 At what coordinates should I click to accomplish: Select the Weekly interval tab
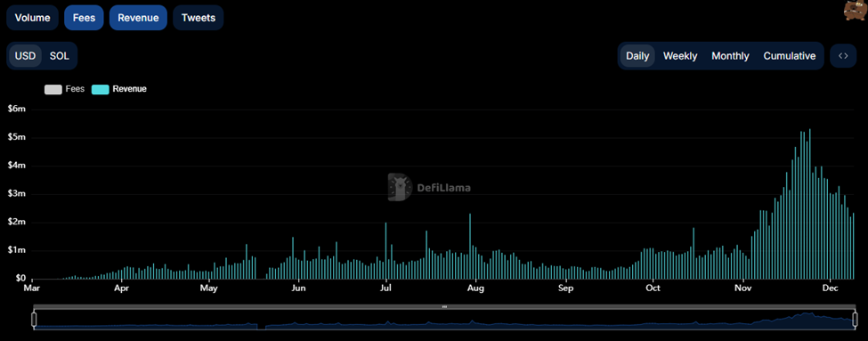680,56
